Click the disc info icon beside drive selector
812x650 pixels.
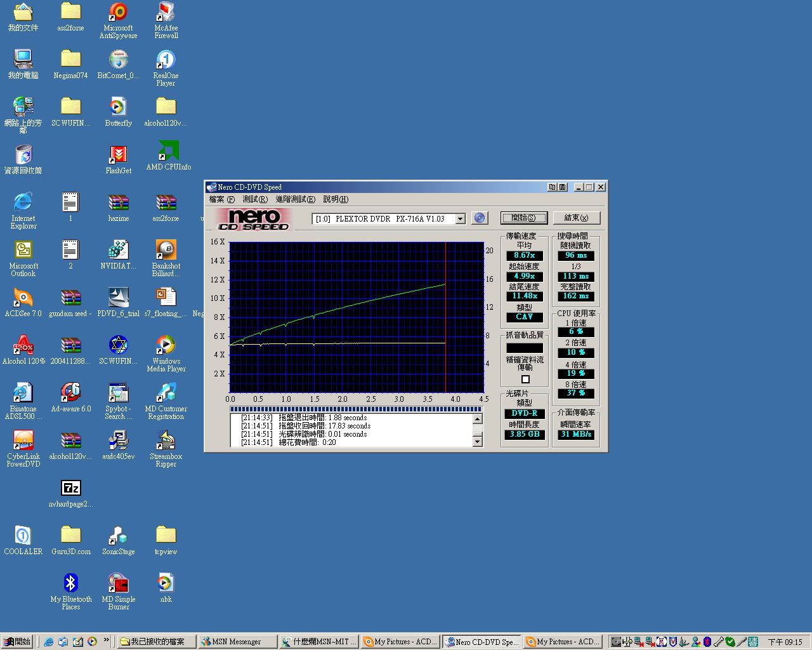point(480,218)
